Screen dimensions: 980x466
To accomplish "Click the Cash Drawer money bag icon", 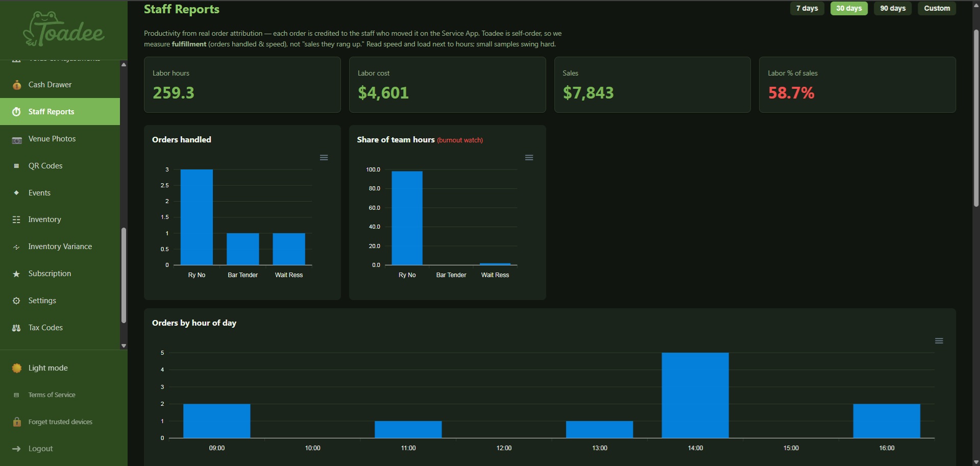I will [16, 85].
